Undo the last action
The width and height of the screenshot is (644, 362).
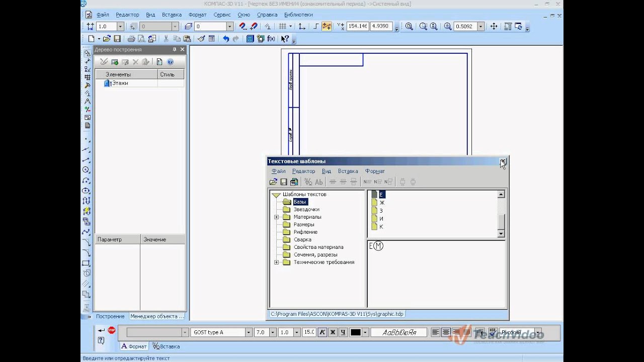pyautogui.click(x=226, y=39)
